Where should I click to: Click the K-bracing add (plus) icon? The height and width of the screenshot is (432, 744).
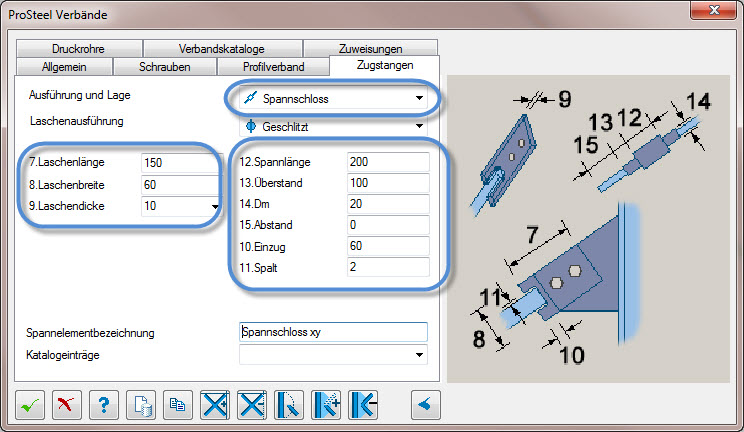pyautogui.click(x=326, y=405)
